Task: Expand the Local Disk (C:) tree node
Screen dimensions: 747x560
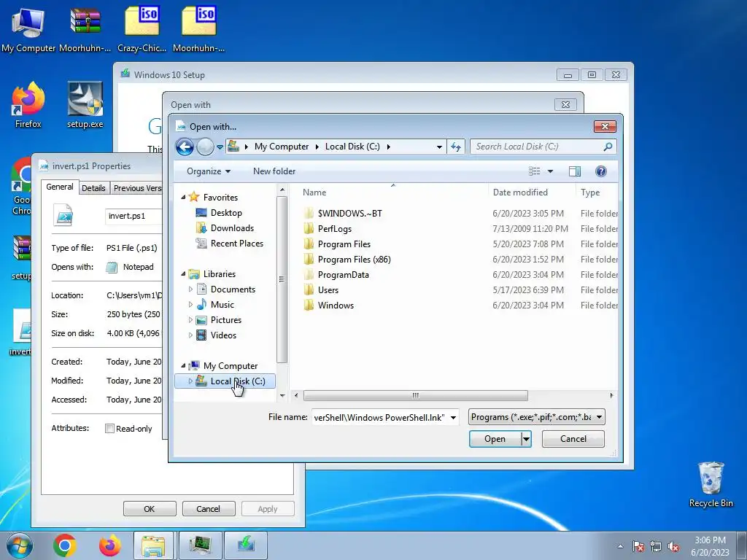Action: point(190,381)
